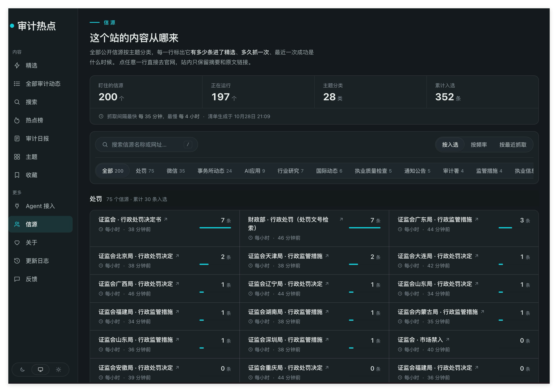The height and width of the screenshot is (392, 558).
Task: Select the 按入选 sort option
Action: pos(450,145)
